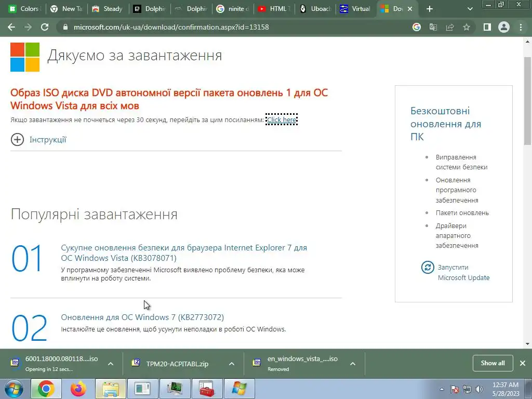Open the Chrome profile avatar
Screen dimensions: 532x399
click(504, 27)
